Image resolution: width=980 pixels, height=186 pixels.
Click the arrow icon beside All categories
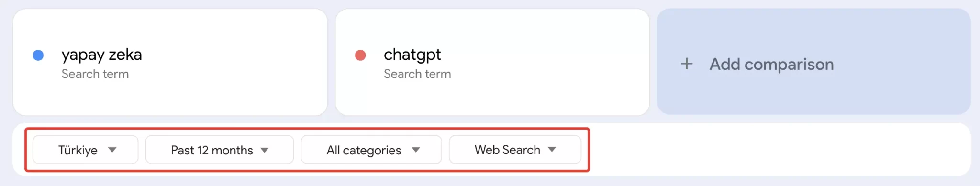point(416,150)
